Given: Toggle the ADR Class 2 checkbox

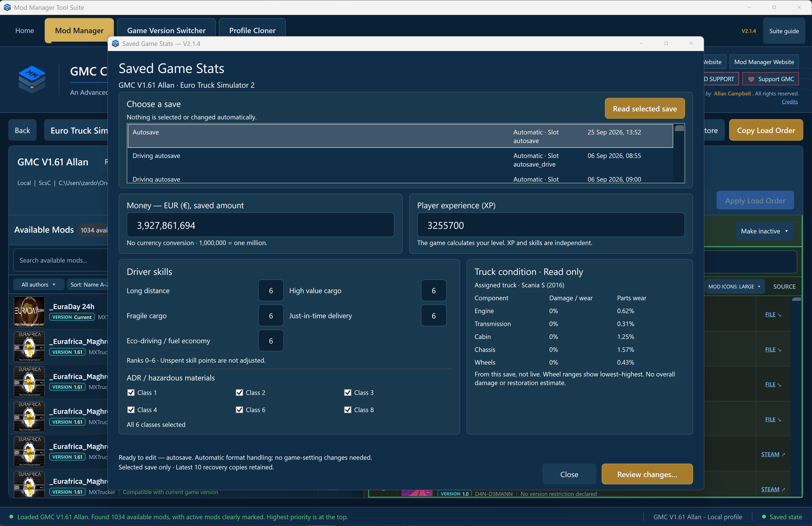Looking at the screenshot, I should point(239,392).
